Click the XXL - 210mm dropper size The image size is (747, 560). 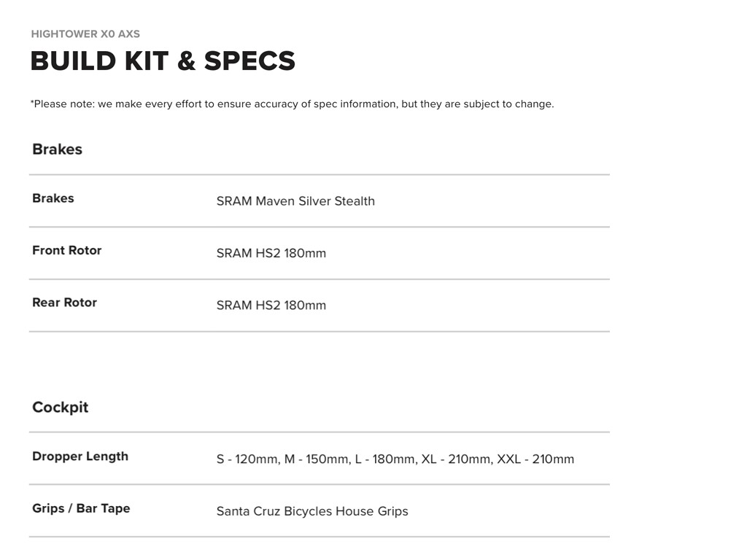click(x=535, y=459)
